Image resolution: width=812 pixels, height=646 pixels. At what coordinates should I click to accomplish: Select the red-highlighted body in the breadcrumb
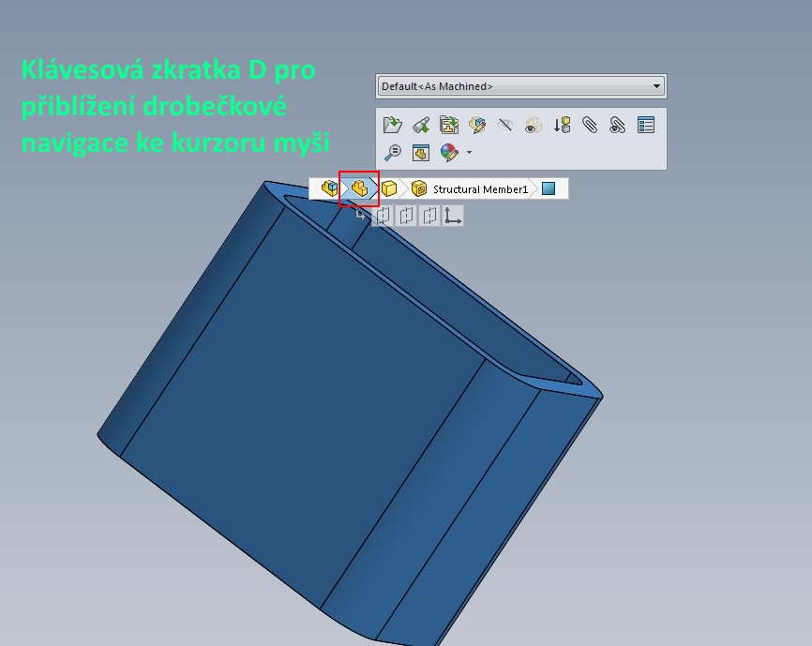pyautogui.click(x=358, y=188)
